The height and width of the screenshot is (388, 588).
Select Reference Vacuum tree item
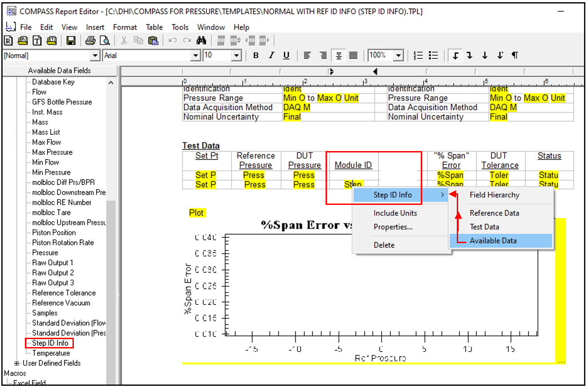point(61,303)
